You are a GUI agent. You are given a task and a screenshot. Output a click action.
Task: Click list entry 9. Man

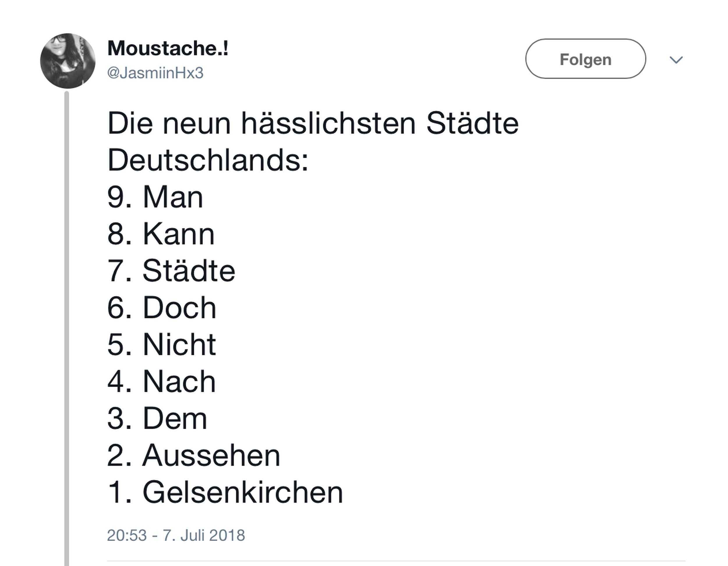tap(155, 197)
